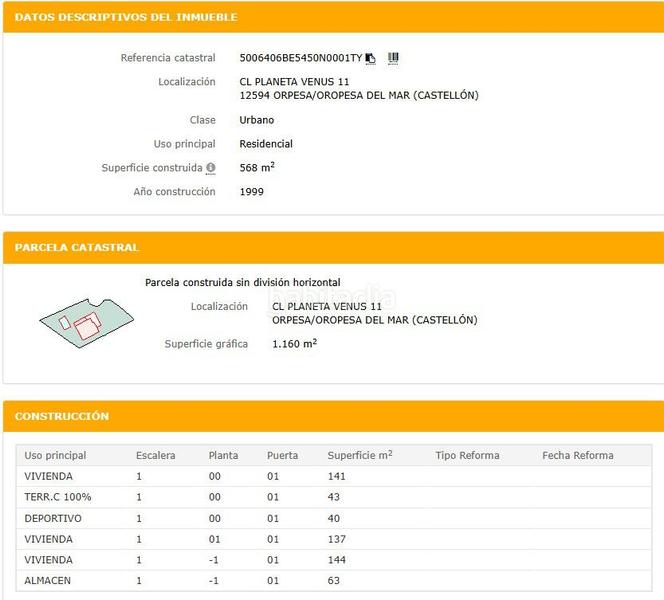This screenshot has width=664, height=600.
Task: Select the DEPORTIVO row in the table
Action: (x=53, y=518)
